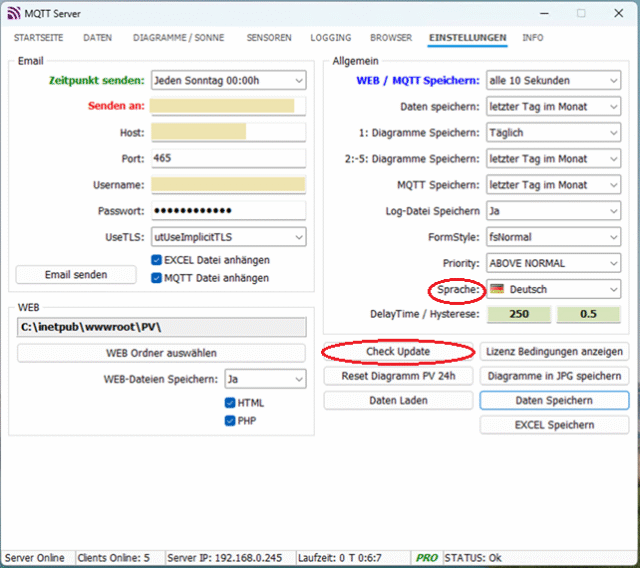The height and width of the screenshot is (568, 640).
Task: Click the PRO label in status bar
Action: [427, 558]
